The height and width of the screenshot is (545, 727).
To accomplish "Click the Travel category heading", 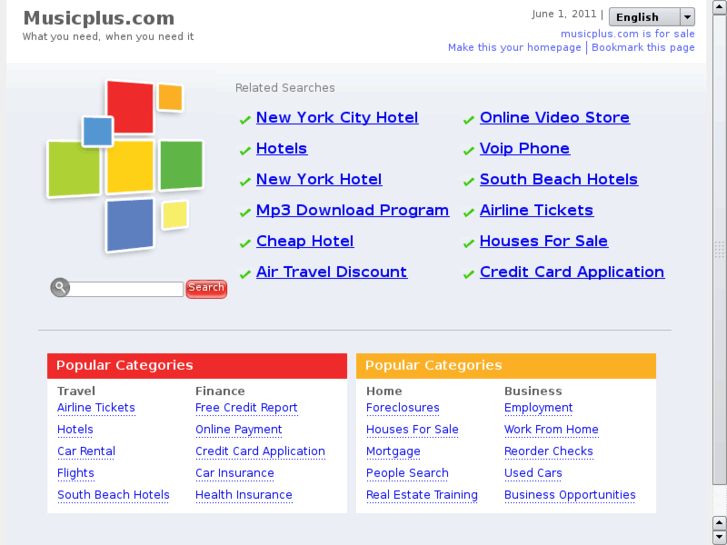I will [76, 391].
